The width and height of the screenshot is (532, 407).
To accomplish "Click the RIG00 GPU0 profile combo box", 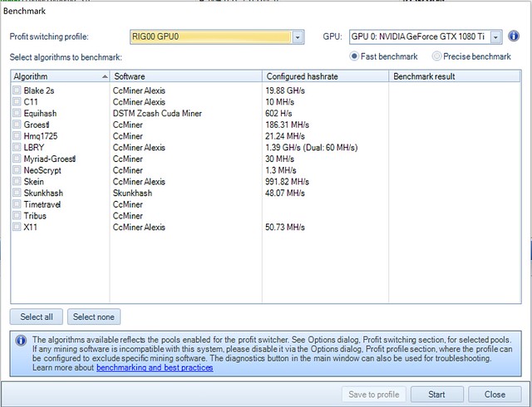I will [217, 37].
